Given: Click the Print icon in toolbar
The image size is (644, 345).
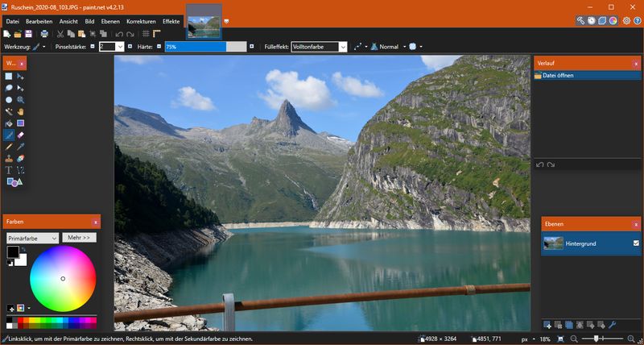Looking at the screenshot, I should pyautogui.click(x=44, y=34).
